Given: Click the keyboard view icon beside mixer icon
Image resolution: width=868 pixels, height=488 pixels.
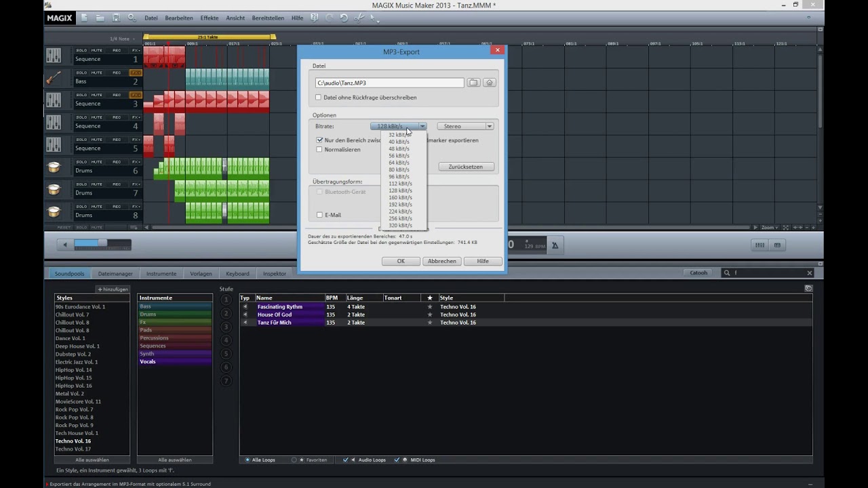Looking at the screenshot, I should tap(777, 245).
